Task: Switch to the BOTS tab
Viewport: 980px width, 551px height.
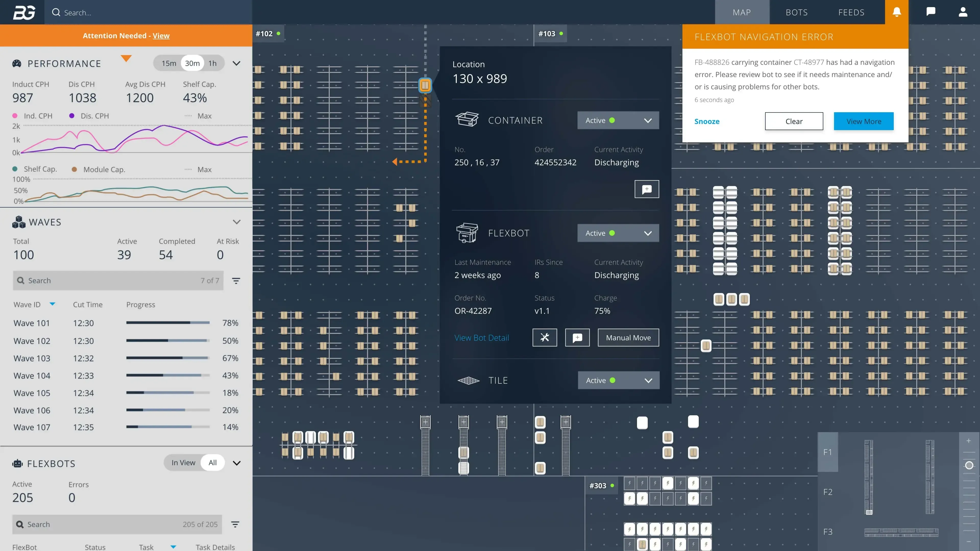Action: point(797,12)
